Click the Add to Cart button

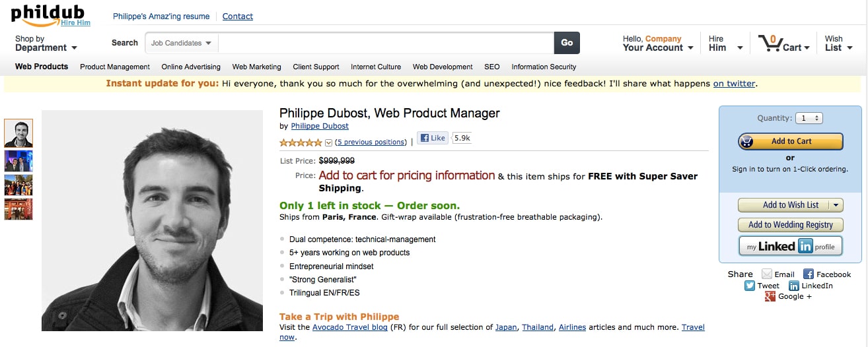pos(790,141)
